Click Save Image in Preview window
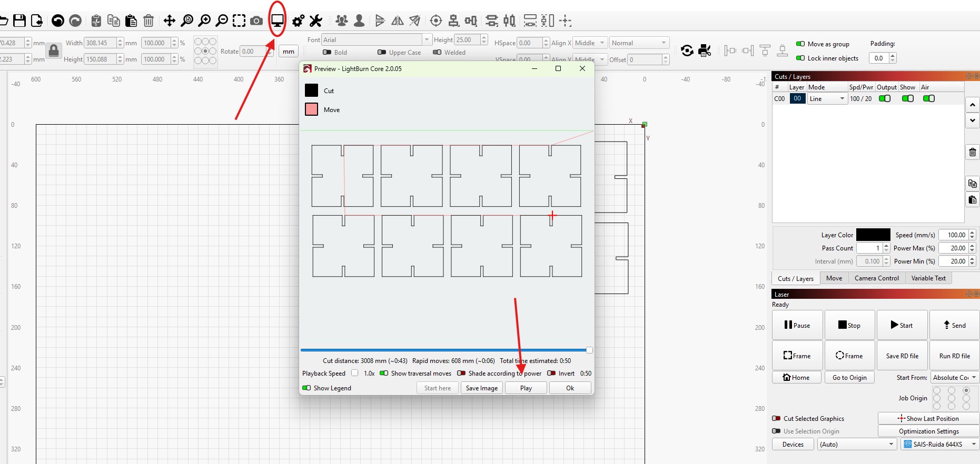Screen dimensions: 980x464 [x=482, y=388]
